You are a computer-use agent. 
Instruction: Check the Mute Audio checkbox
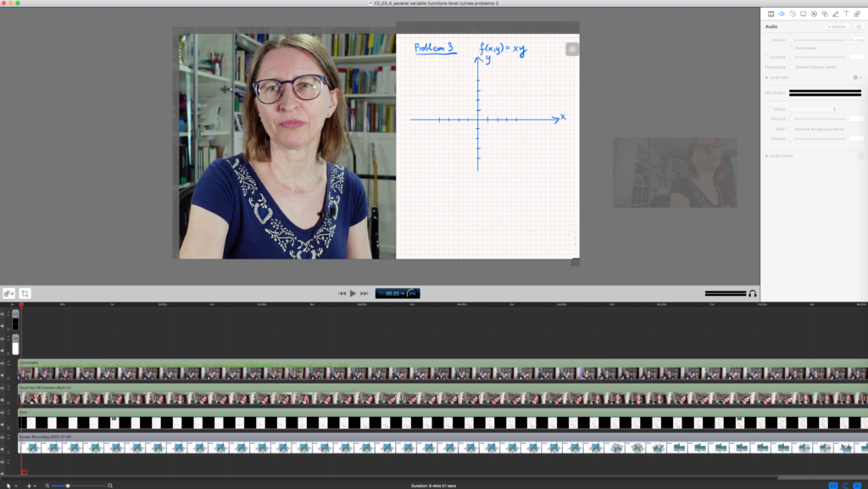pyautogui.click(x=792, y=48)
